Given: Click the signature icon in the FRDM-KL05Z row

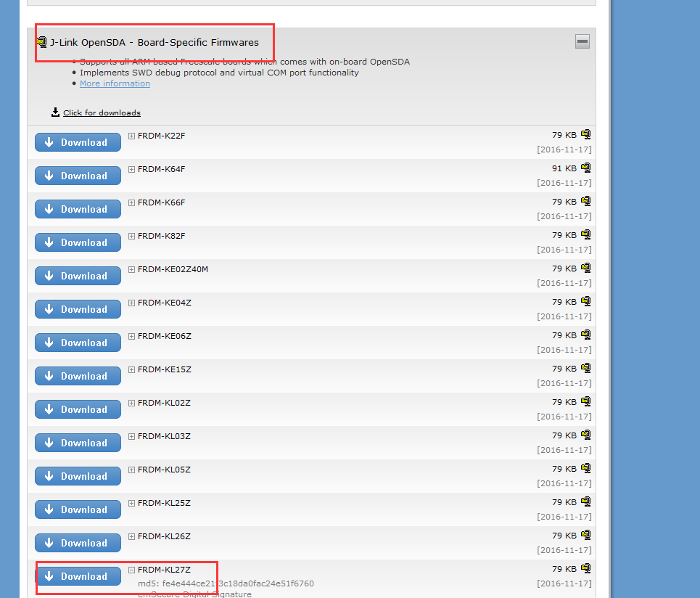Looking at the screenshot, I should [x=585, y=468].
